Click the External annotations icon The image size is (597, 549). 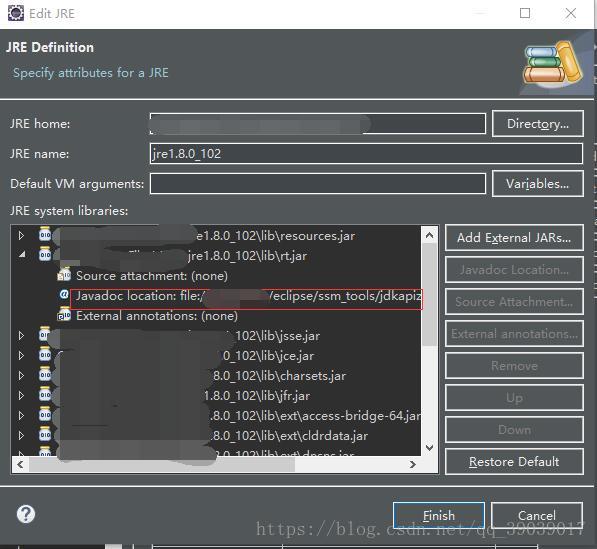click(x=64, y=314)
